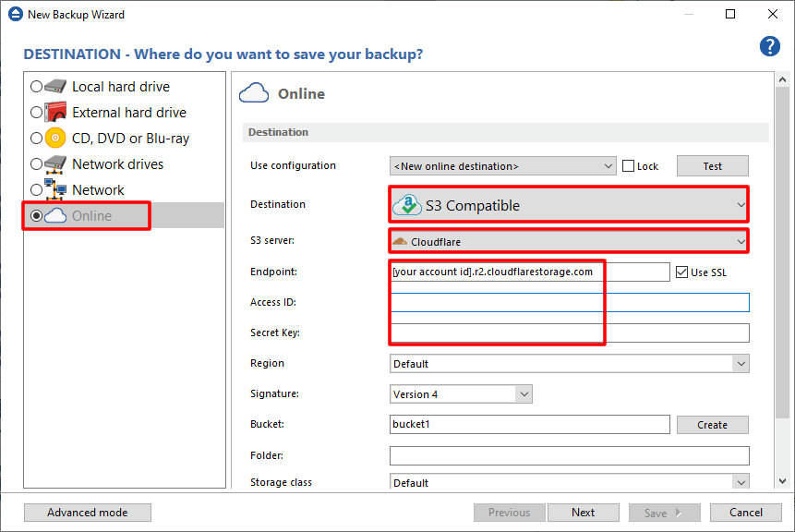The height and width of the screenshot is (532, 795).
Task: Click into the Access ID field
Action: pos(570,303)
